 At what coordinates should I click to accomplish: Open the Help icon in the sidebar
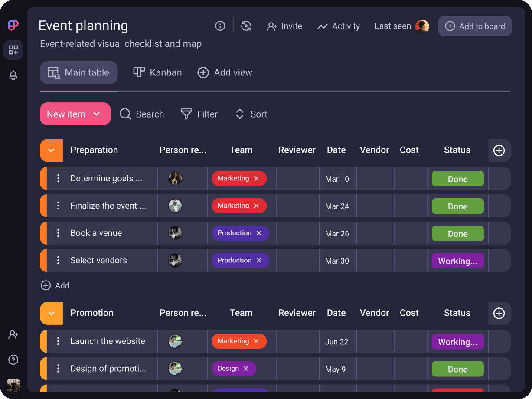tap(13, 360)
